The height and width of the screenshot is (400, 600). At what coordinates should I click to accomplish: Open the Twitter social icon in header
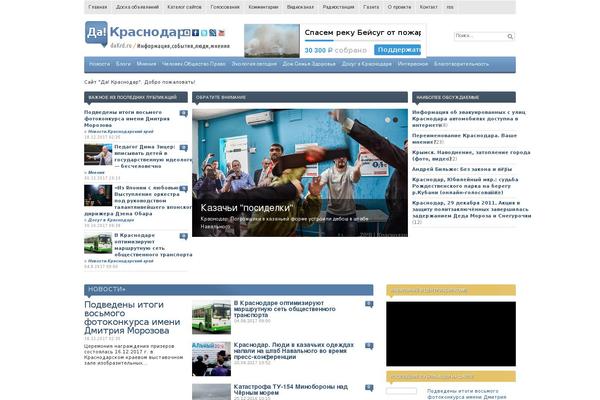tap(204, 33)
